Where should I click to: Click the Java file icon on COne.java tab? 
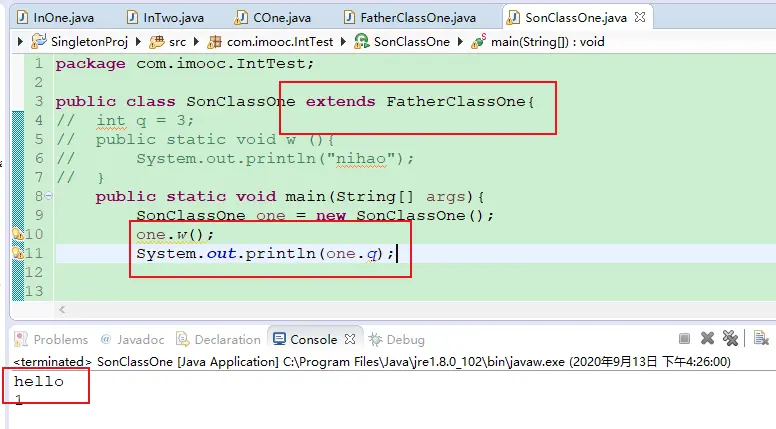[x=241, y=17]
